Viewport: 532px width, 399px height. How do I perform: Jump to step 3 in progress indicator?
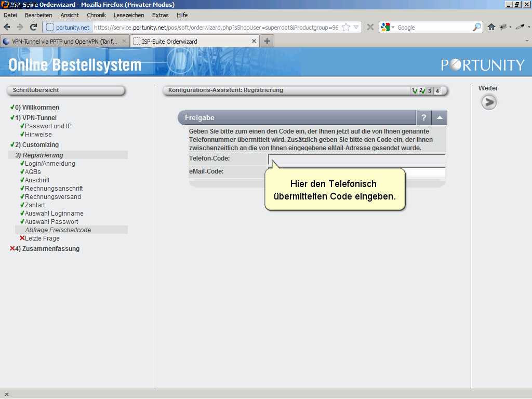click(x=430, y=91)
